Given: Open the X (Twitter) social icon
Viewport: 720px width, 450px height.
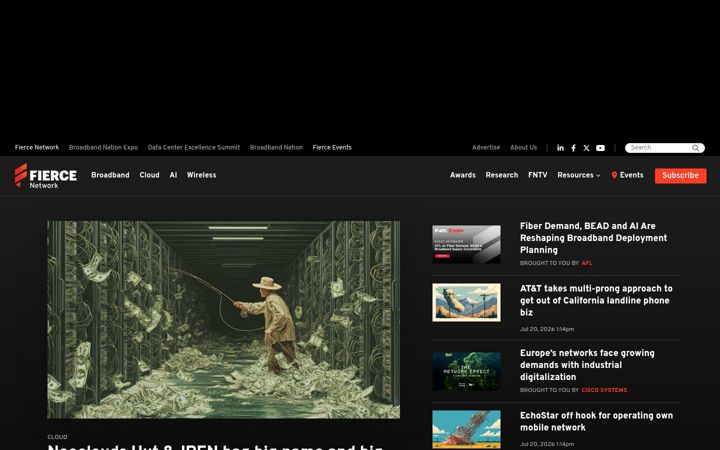Looking at the screenshot, I should pos(586,148).
